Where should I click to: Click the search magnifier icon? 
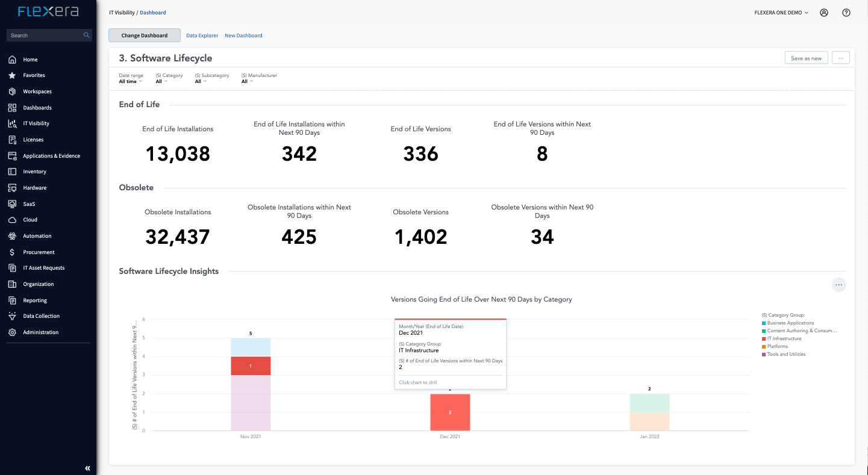coord(86,36)
